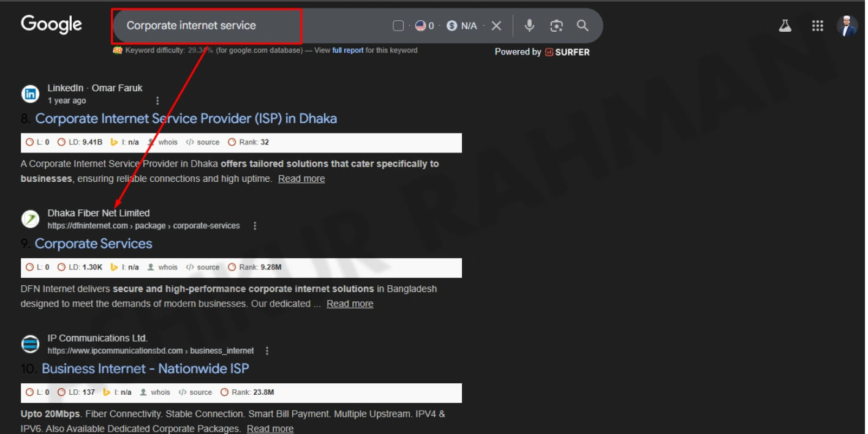Open the "Corporate Services" result title
Image resolution: width=868 pixels, height=434 pixels.
coord(93,244)
